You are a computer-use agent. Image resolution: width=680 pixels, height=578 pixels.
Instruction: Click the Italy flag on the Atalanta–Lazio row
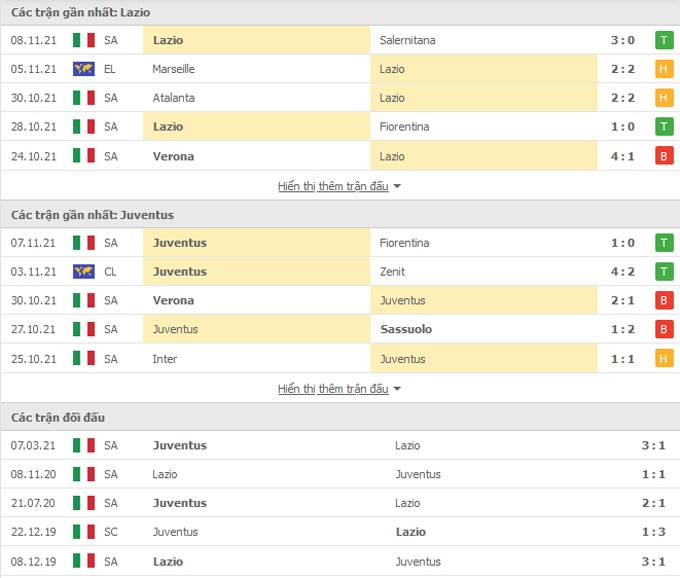(x=84, y=98)
